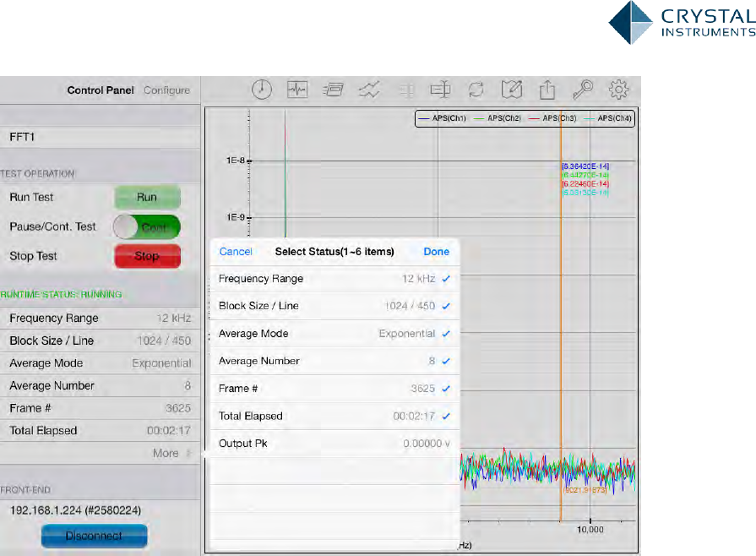Click the share export icon
This screenshot has height=556, width=756.
[x=547, y=90]
